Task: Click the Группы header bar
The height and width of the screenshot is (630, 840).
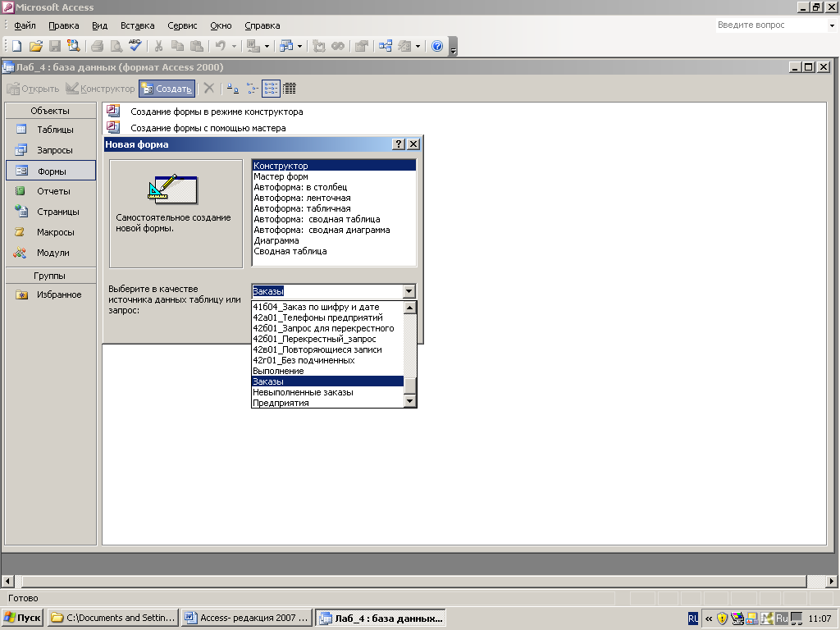Action: coord(50,276)
